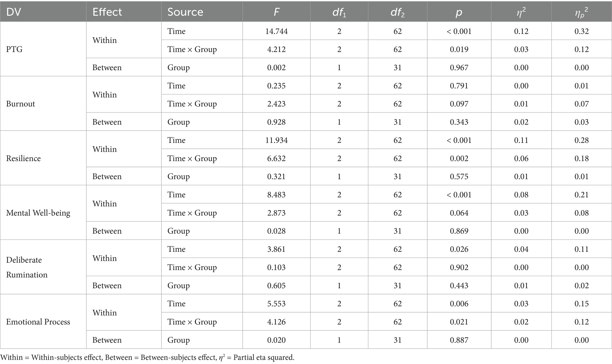The width and height of the screenshot is (612, 364).
Task: Select the p value 0.064 cell
Action: pos(459,213)
